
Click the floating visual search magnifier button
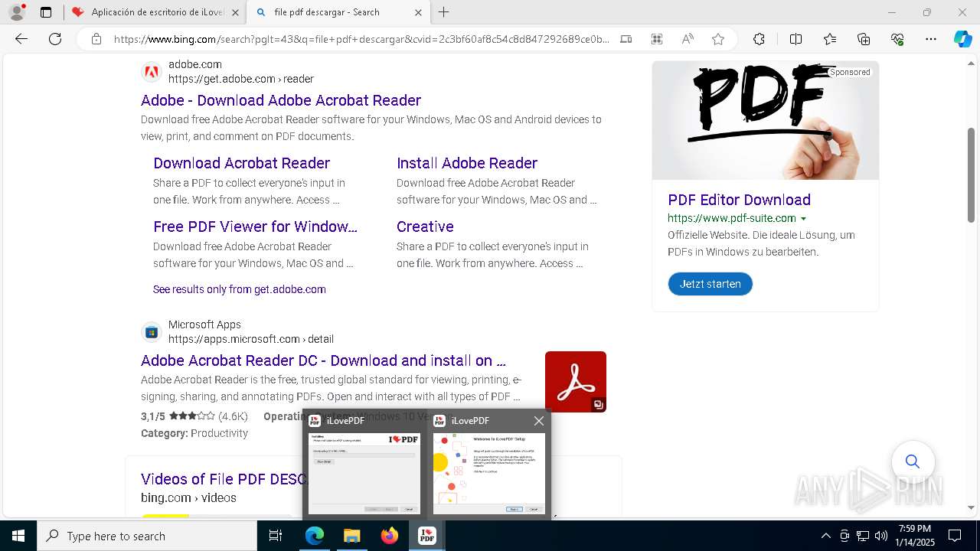pyautogui.click(x=912, y=461)
